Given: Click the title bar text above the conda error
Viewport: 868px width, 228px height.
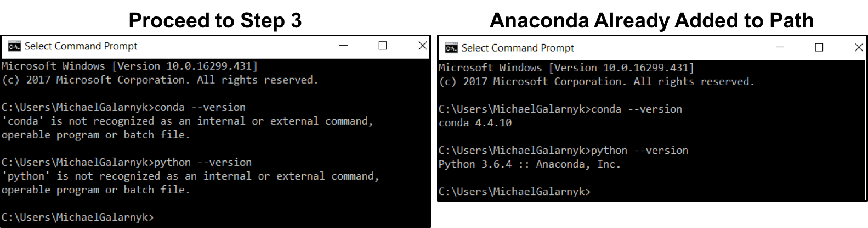Looking at the screenshot, I should coord(81,46).
